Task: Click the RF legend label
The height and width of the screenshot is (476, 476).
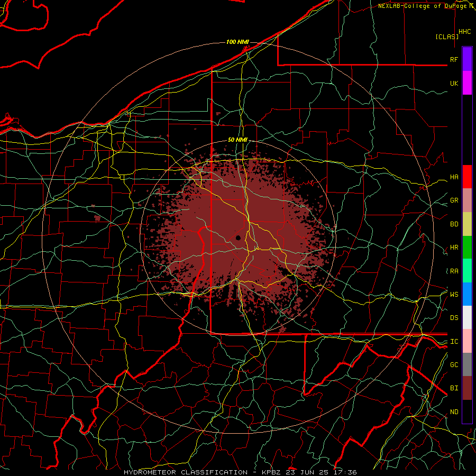Action: [x=454, y=59]
